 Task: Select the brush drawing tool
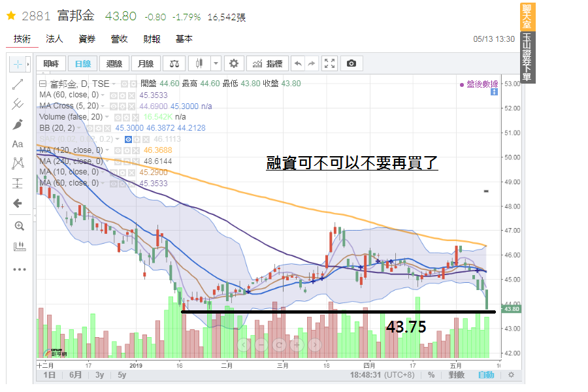coord(18,124)
